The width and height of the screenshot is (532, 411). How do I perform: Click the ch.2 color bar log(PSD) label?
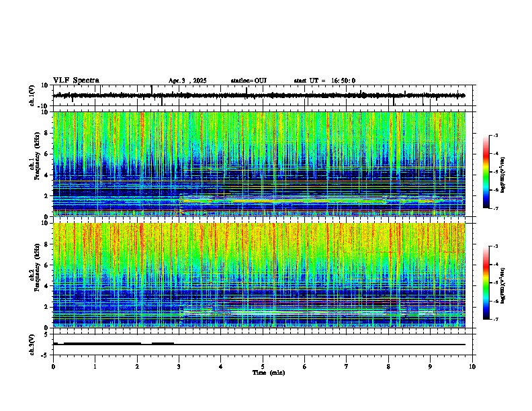point(503,285)
